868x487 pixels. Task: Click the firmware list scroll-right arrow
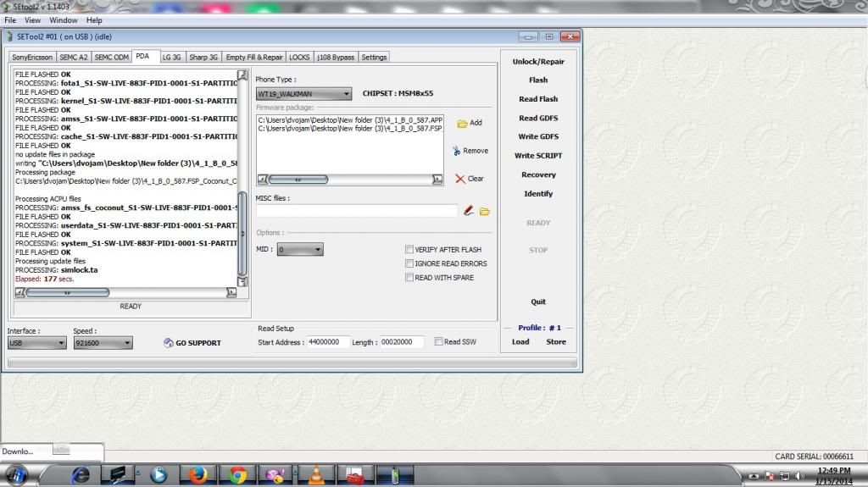[437, 180]
